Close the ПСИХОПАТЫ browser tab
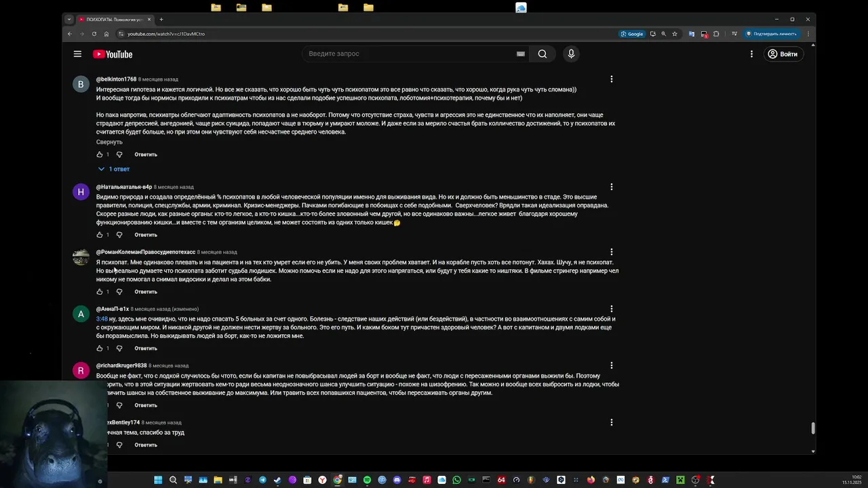Viewport: 868px width, 488px height. (x=149, y=20)
